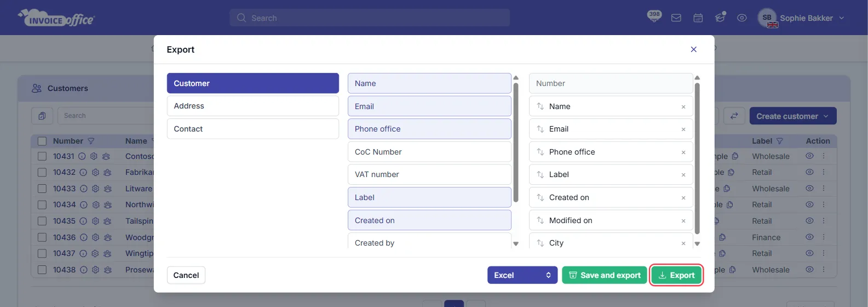Click Save and export button

(605, 275)
